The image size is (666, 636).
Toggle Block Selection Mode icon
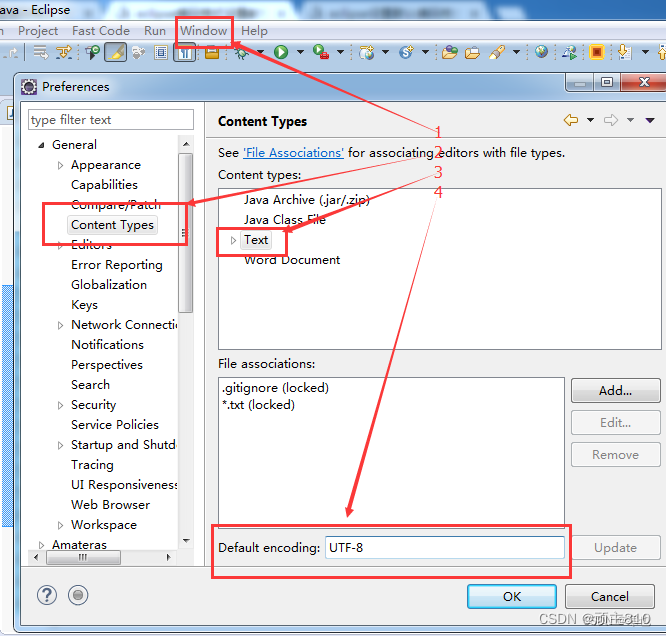(x=161, y=53)
